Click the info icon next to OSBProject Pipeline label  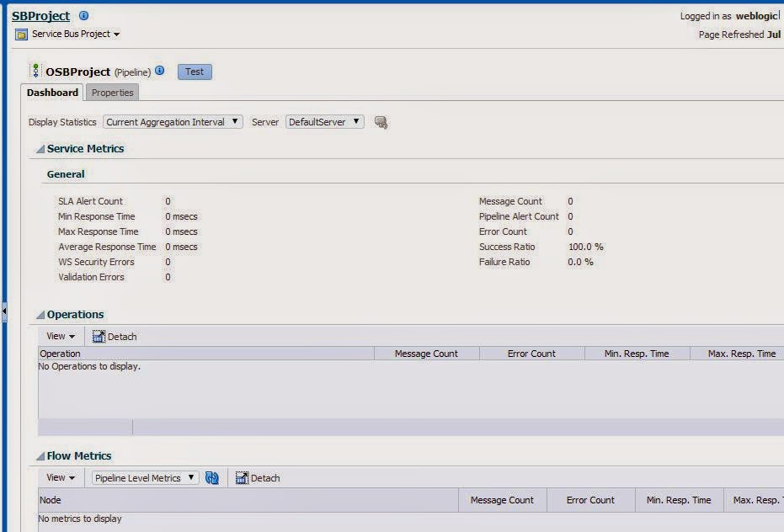coord(158,72)
